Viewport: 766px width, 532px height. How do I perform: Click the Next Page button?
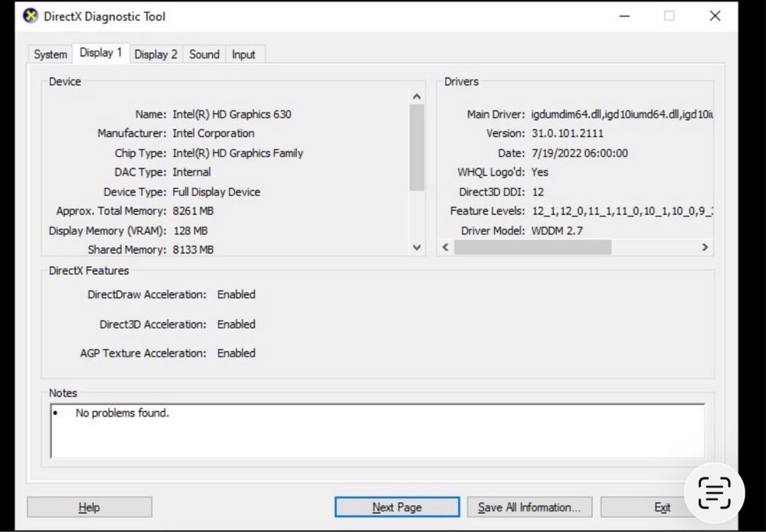[x=397, y=508]
